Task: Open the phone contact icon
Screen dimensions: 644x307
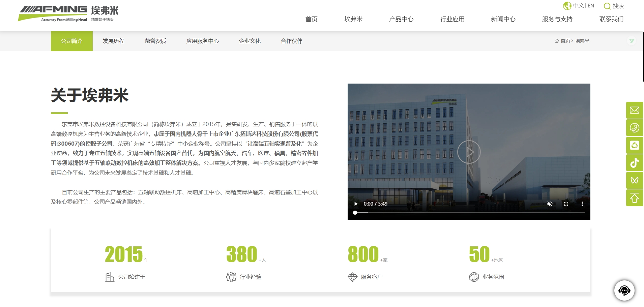Action: click(x=634, y=128)
